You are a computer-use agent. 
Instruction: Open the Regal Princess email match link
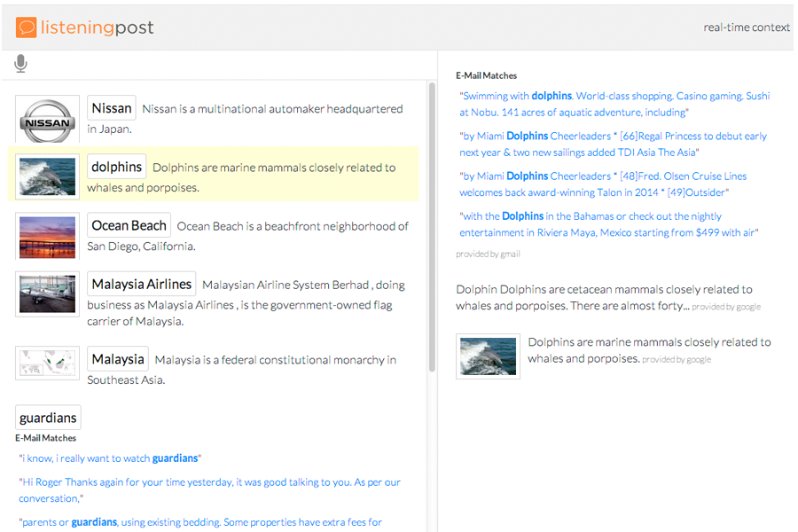(x=613, y=145)
